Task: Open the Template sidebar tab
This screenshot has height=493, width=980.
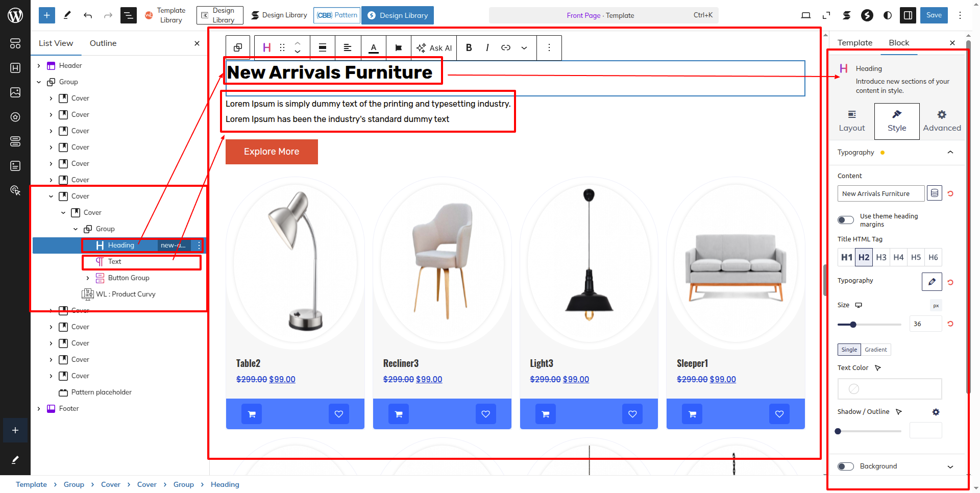Action: [855, 43]
